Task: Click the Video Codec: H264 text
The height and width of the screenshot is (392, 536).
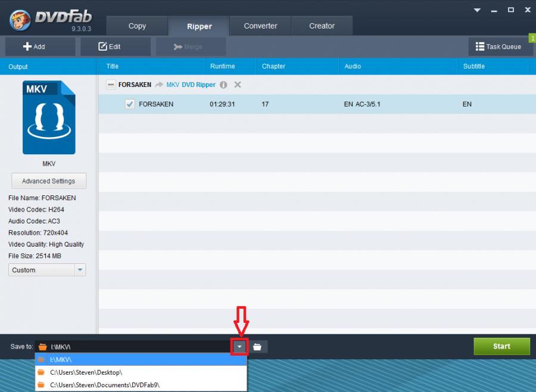Action: [x=36, y=210]
